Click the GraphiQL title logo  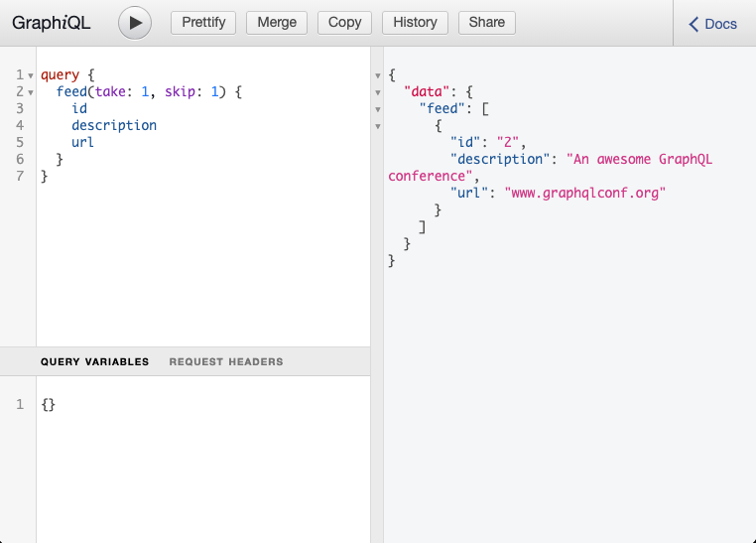[x=52, y=23]
